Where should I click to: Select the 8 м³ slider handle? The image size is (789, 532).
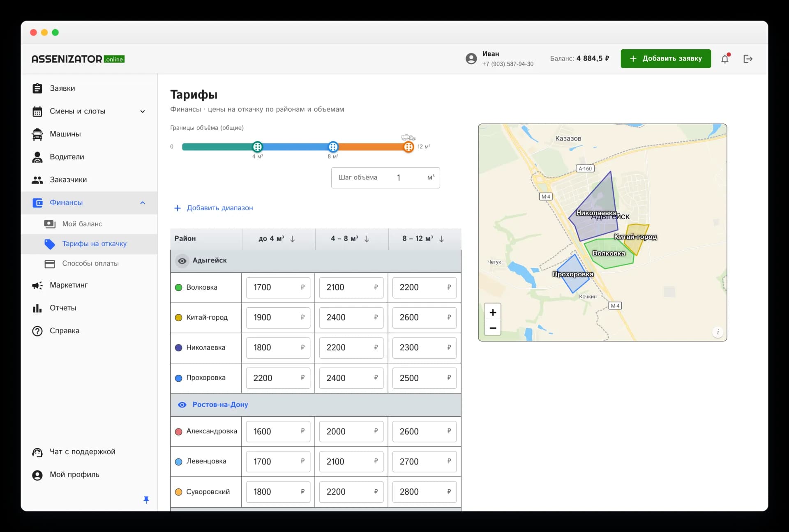[x=333, y=147]
